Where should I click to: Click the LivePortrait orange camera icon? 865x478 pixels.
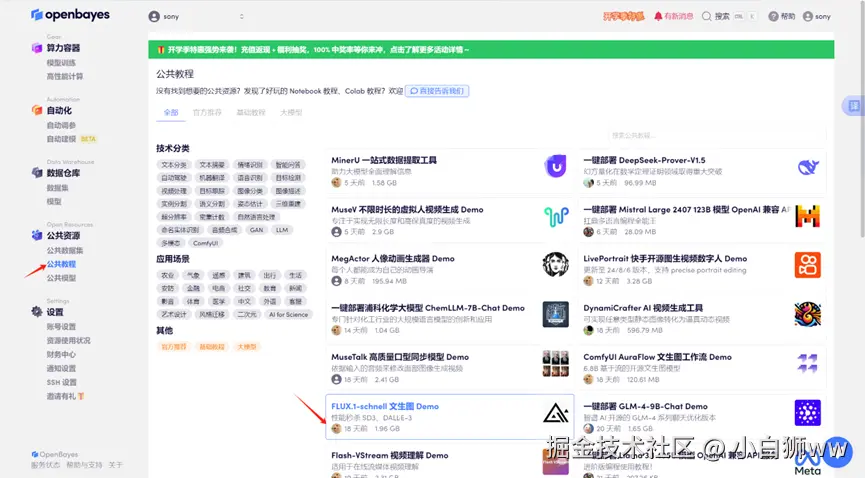808,265
